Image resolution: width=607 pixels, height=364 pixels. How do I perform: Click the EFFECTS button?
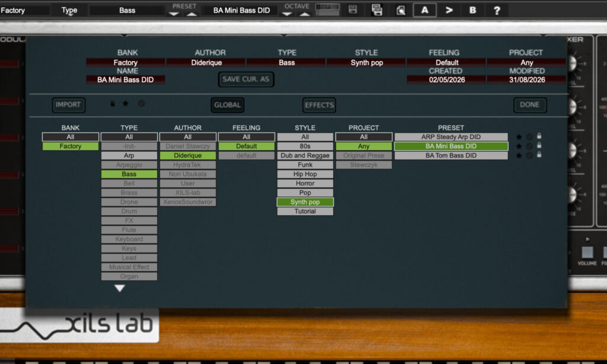coord(319,104)
